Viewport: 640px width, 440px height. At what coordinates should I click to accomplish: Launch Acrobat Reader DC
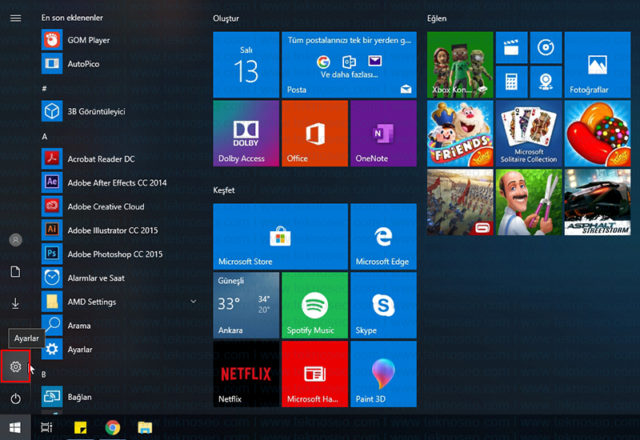coord(118,159)
